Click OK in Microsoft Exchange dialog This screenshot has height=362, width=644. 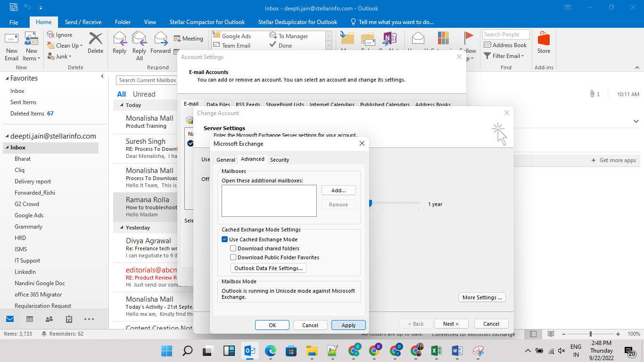pos(272,325)
